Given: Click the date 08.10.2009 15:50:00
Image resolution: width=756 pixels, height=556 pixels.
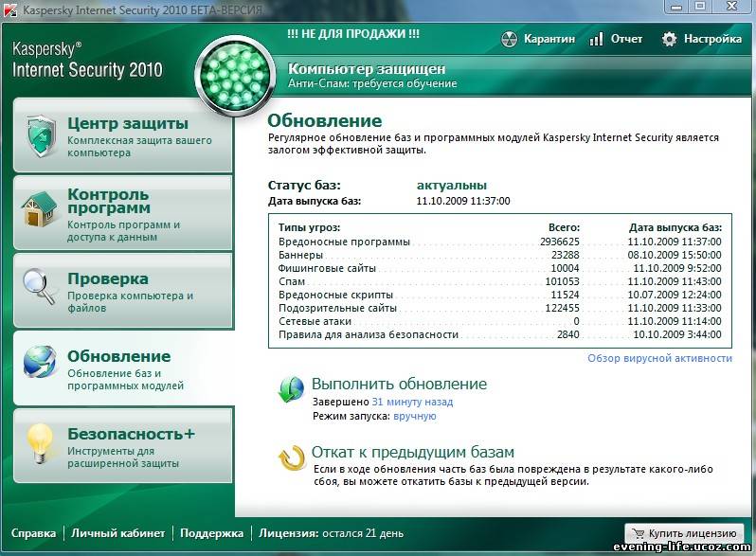Looking at the screenshot, I should (x=675, y=255).
